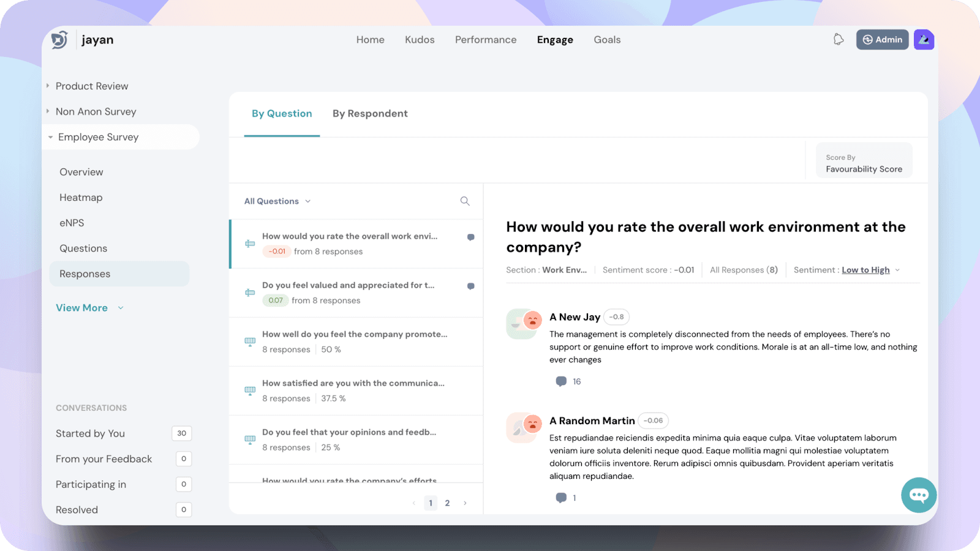
Task: Click A New Jay's angry face avatar
Action: click(x=532, y=320)
